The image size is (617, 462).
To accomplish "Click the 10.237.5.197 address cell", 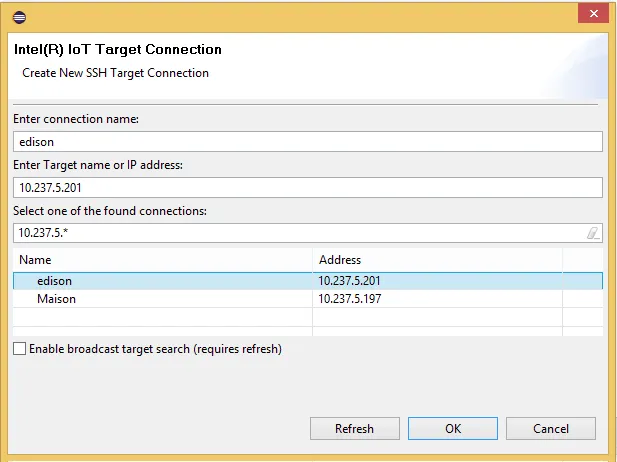I will coord(350,299).
